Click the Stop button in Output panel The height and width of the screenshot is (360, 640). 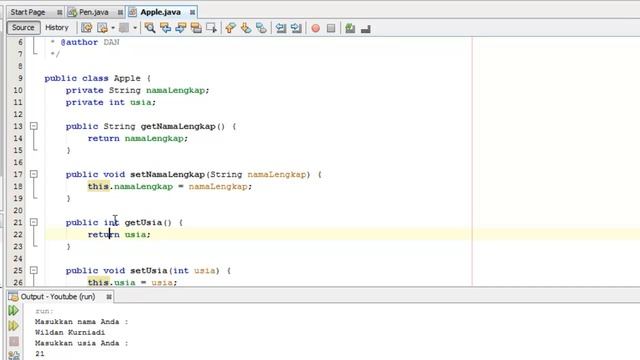point(14,341)
